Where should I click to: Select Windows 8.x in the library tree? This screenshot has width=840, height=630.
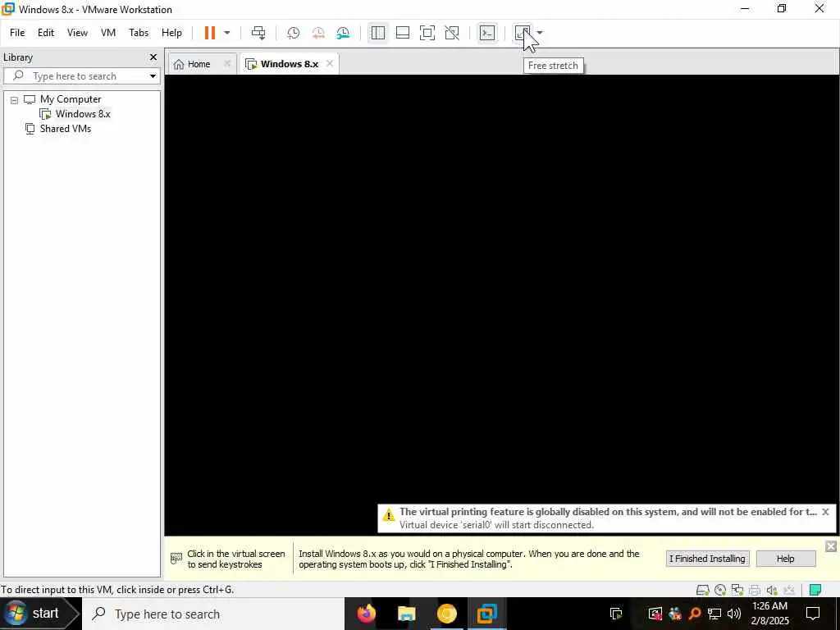click(x=83, y=113)
